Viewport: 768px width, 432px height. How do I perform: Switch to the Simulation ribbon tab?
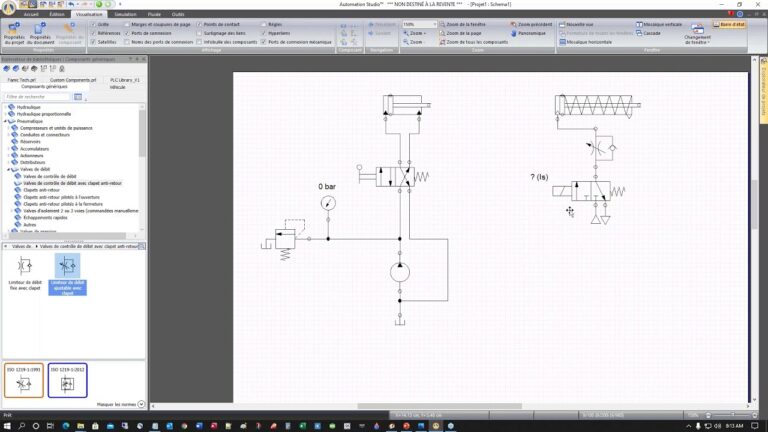(x=126, y=15)
